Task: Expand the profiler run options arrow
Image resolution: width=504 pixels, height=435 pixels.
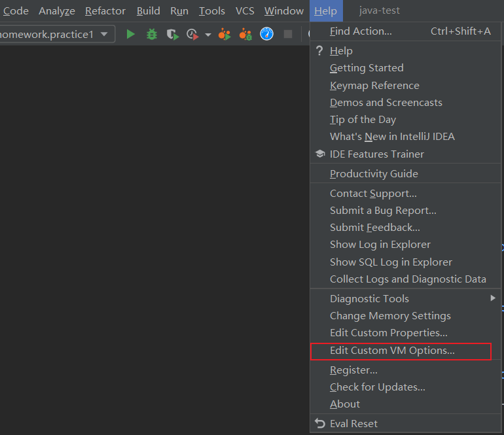Action: click(x=208, y=35)
